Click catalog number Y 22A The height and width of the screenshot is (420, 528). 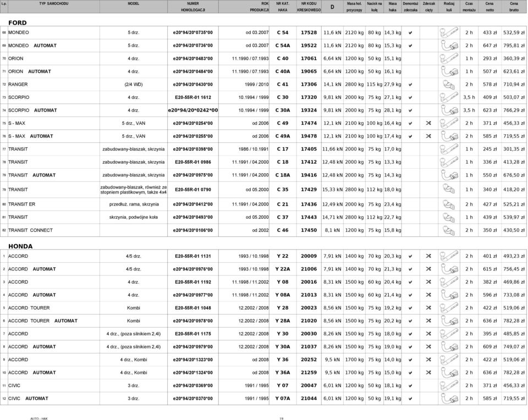click(283, 269)
